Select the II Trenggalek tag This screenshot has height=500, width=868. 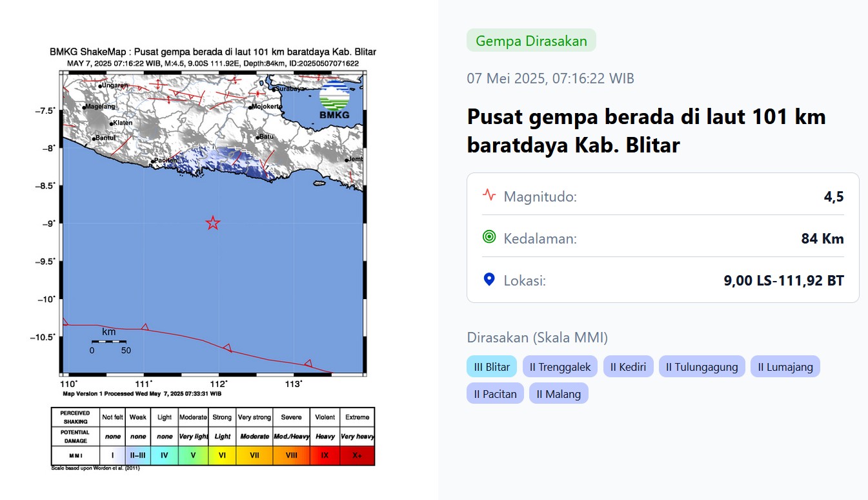(560, 367)
